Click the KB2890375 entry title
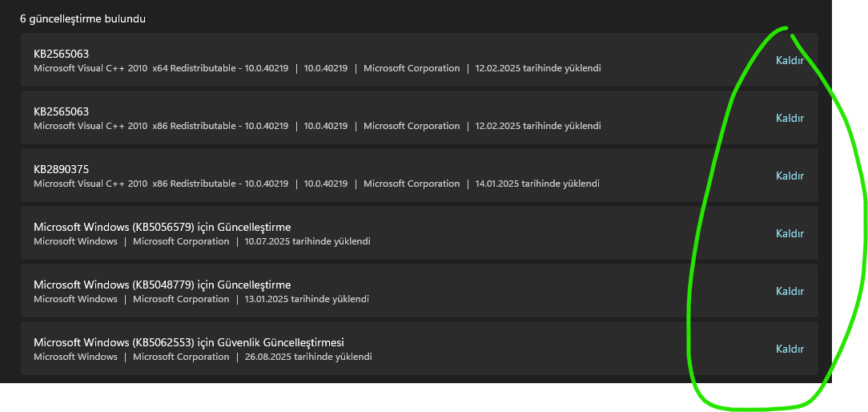 point(61,169)
